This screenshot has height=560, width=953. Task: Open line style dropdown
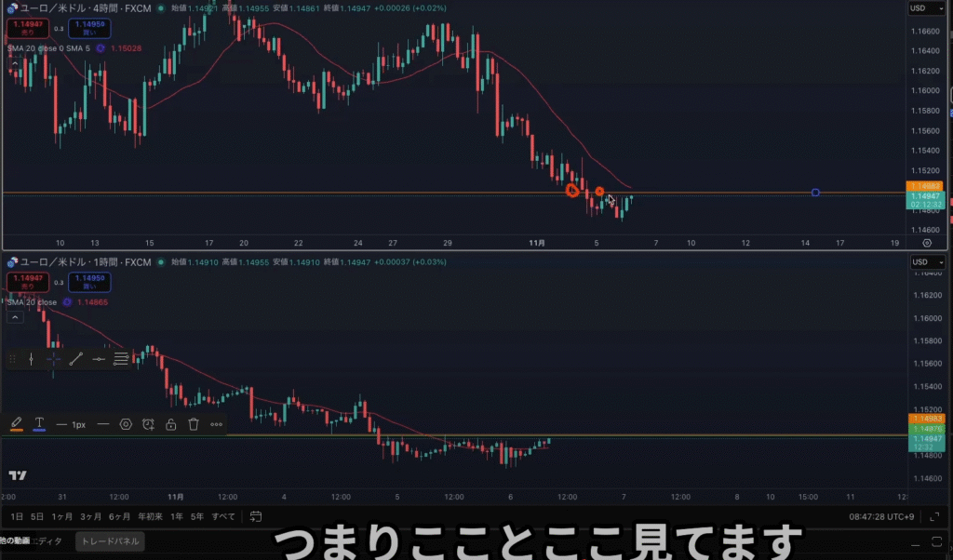pos(103,424)
